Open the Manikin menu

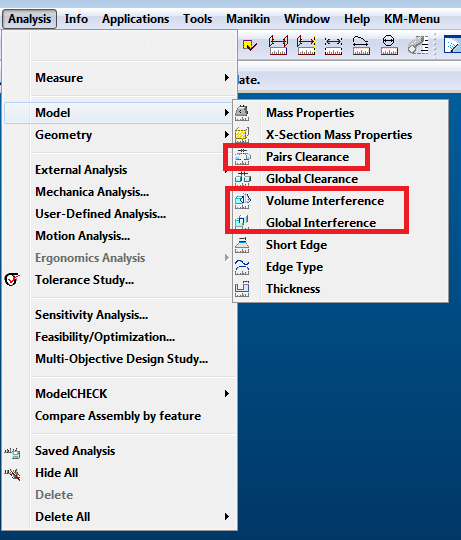tap(248, 19)
